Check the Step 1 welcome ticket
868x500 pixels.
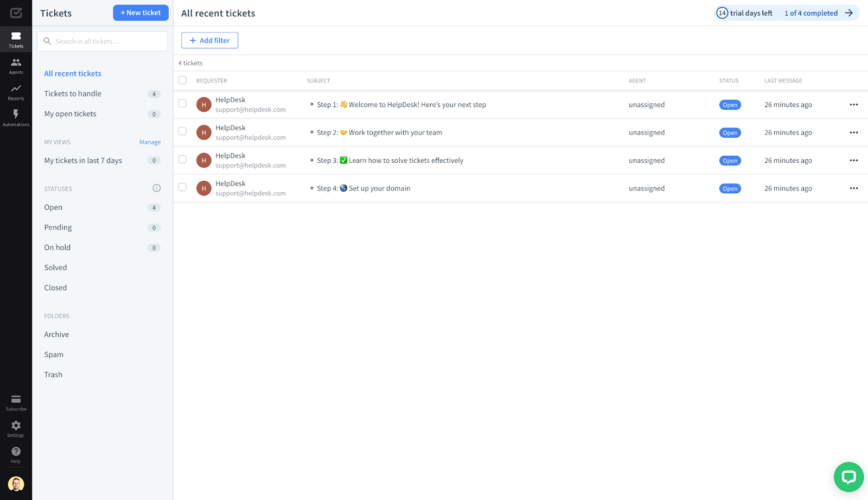182,103
